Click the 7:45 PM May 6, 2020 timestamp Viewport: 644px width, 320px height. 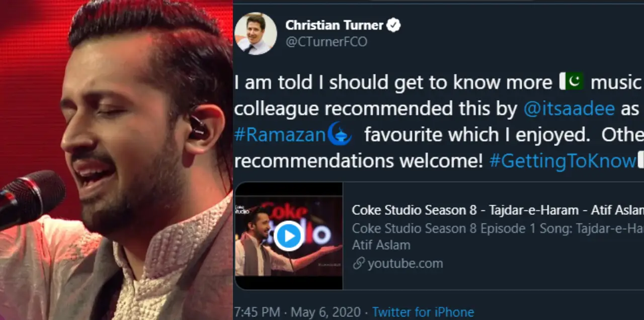coord(297,312)
